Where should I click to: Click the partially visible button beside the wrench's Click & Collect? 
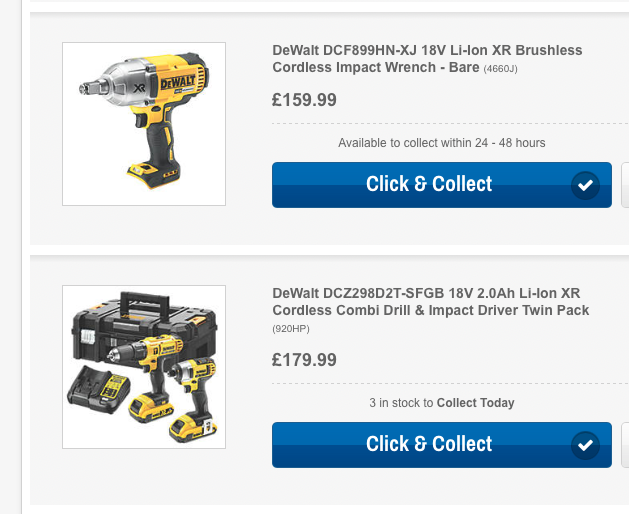(x=625, y=185)
